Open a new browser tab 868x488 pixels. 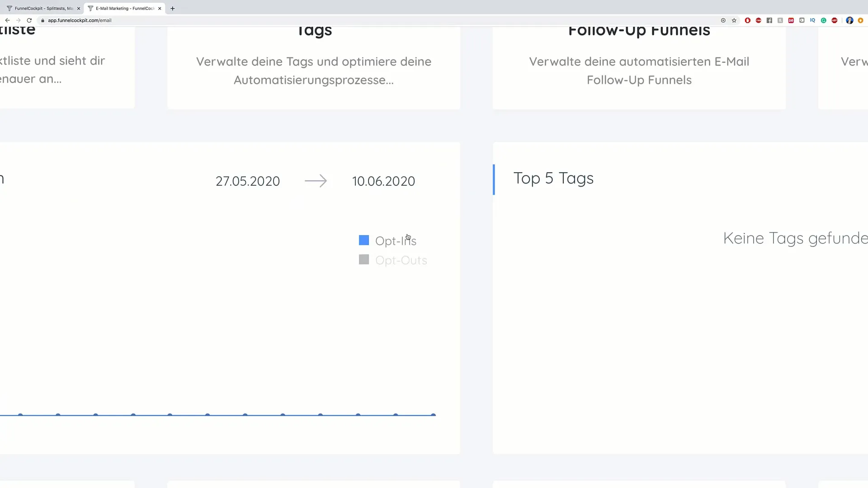(x=173, y=8)
